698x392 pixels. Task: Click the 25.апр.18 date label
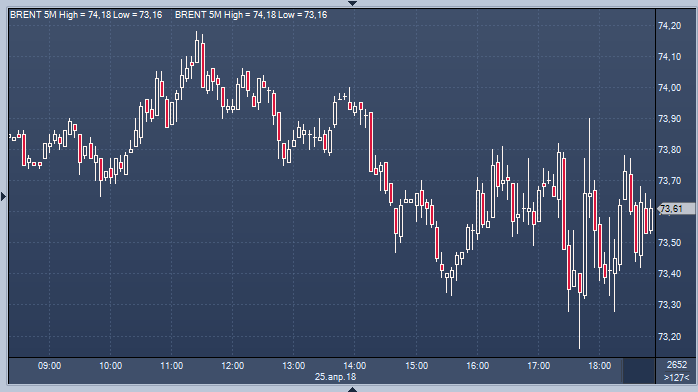[336, 377]
